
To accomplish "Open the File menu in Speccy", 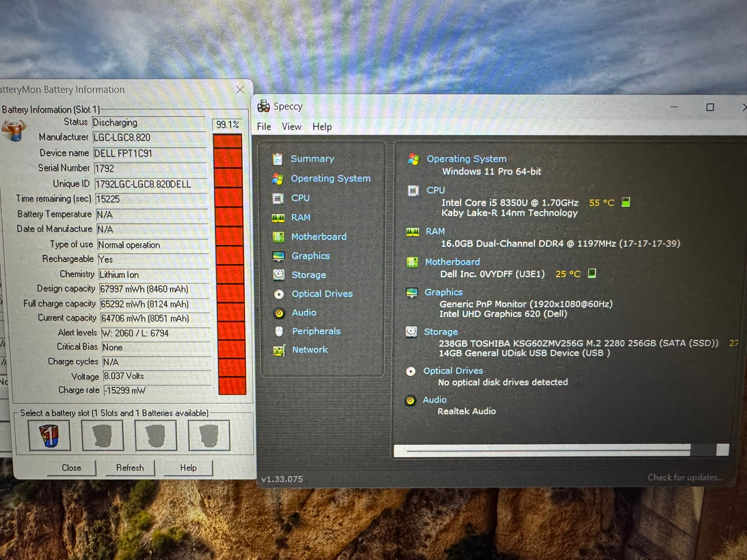I will (264, 127).
